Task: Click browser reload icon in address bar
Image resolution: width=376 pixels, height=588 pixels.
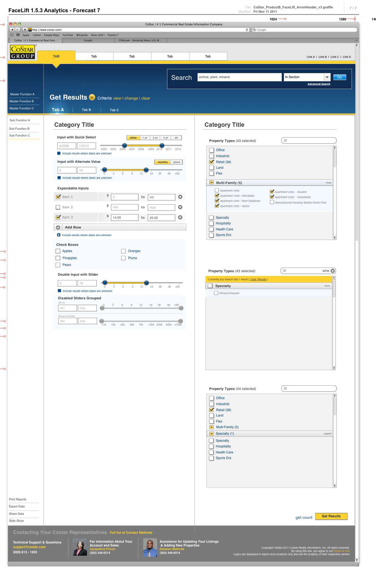Action: [247, 30]
